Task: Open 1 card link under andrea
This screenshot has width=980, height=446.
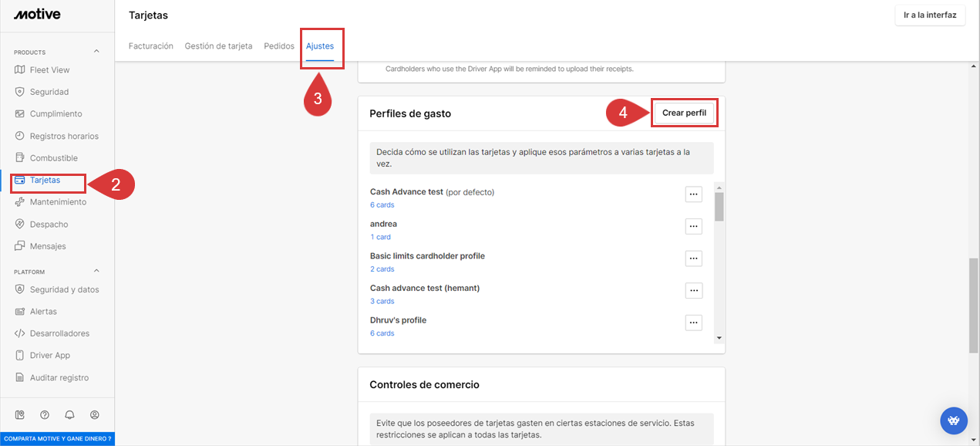Action: point(380,237)
